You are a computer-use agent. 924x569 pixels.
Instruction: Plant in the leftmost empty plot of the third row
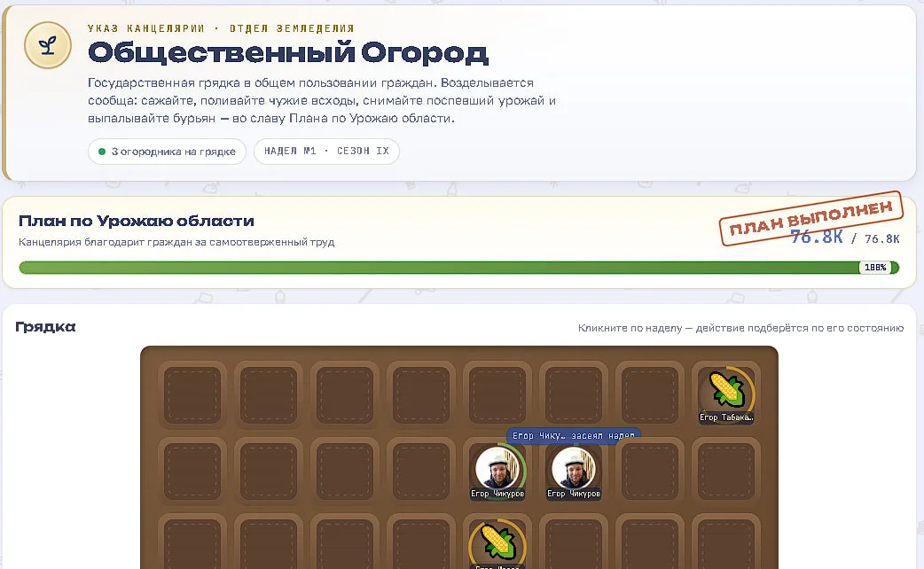tap(192, 543)
